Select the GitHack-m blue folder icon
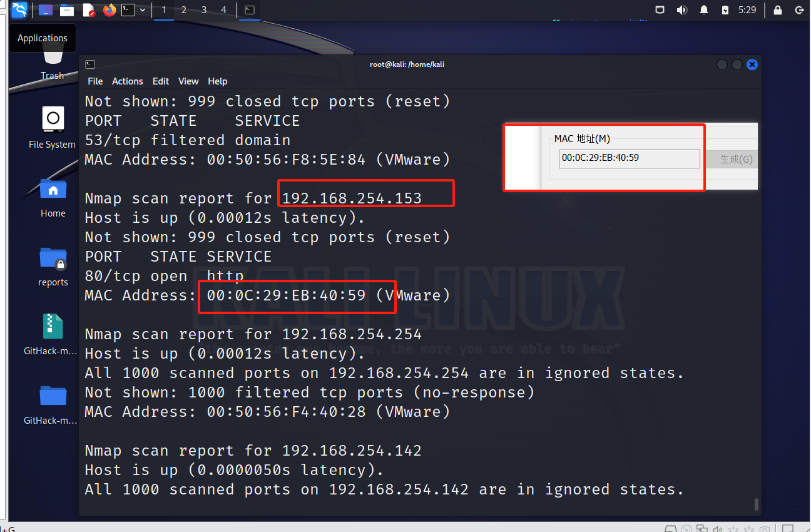Screen dimensions: 811x532 51,404
